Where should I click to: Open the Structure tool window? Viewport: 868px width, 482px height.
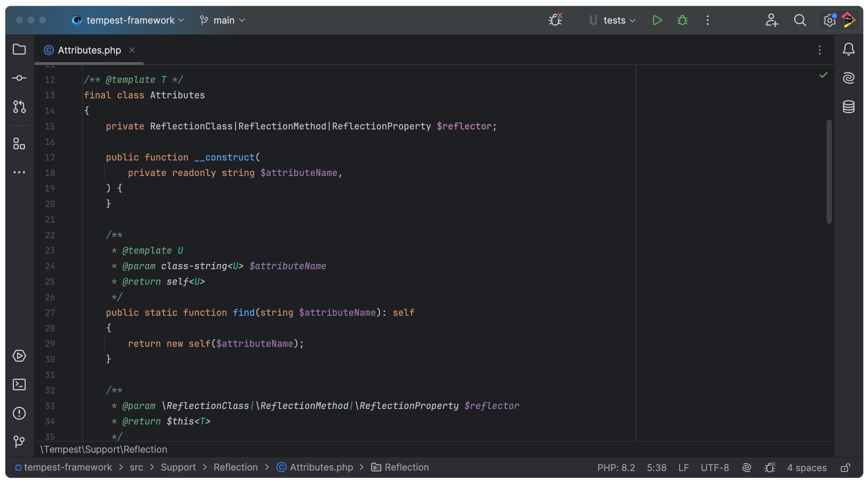coord(19,143)
